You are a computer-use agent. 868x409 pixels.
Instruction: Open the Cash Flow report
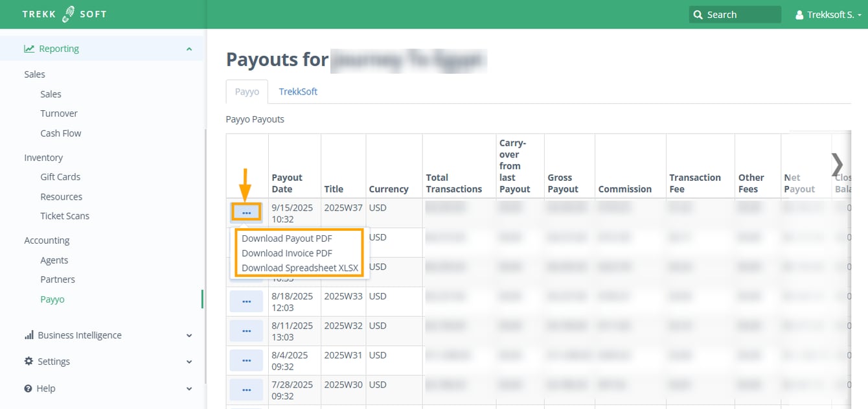61,133
